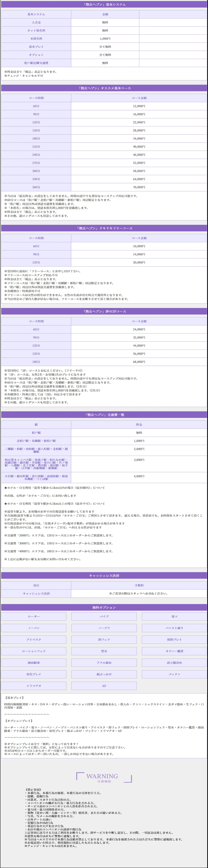The image size is (208, 868).
Task: Click the 北松戸駅・馬橋駅・新松戸駅 station row
Action: click(x=36, y=441)
